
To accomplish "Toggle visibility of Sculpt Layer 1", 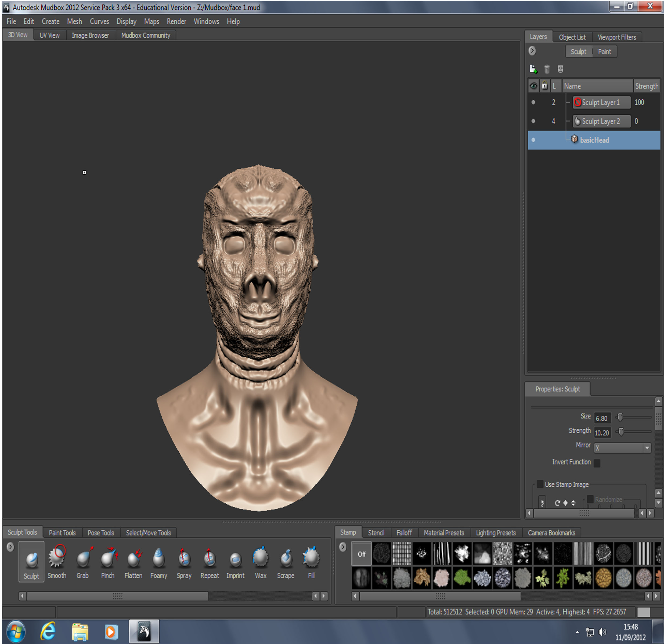I will point(533,102).
